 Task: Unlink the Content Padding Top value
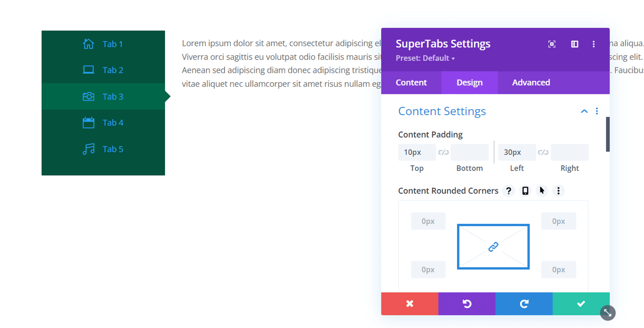444,152
